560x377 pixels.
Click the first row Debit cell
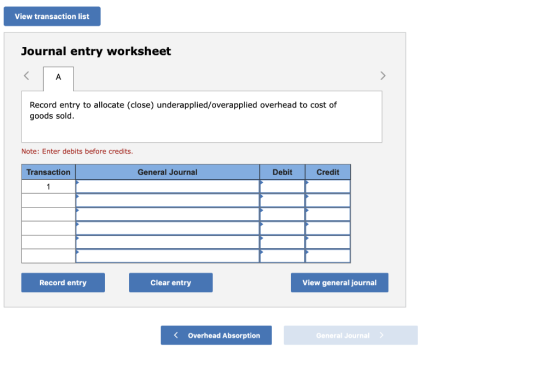(x=282, y=186)
